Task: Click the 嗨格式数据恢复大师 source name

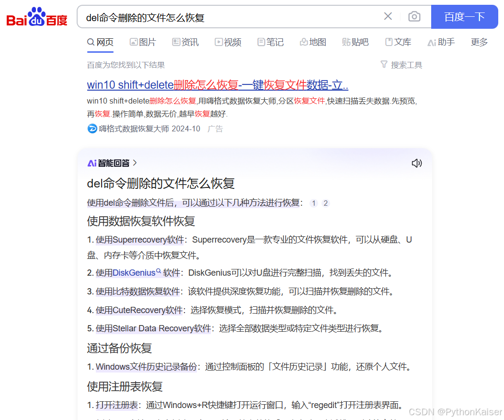Action: [134, 128]
